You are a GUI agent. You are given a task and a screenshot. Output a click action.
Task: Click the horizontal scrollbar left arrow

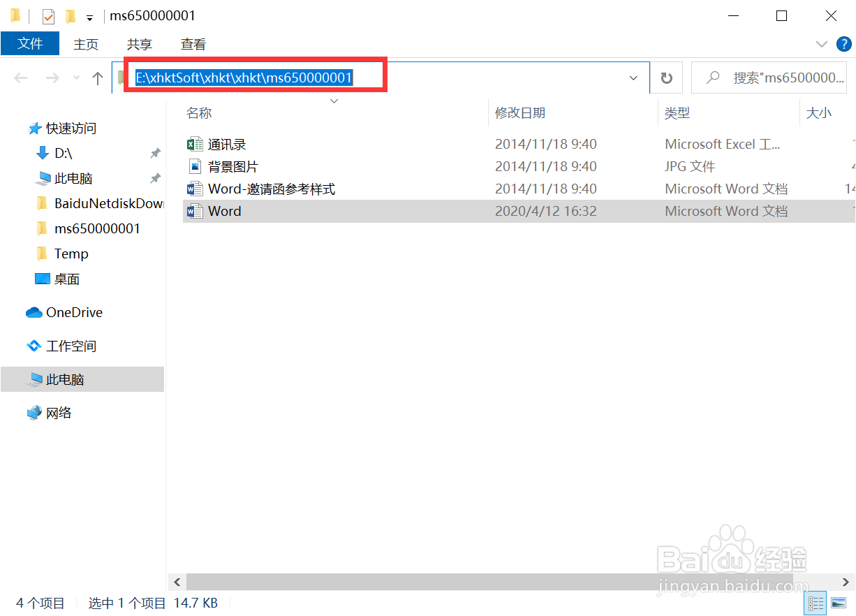[177, 582]
